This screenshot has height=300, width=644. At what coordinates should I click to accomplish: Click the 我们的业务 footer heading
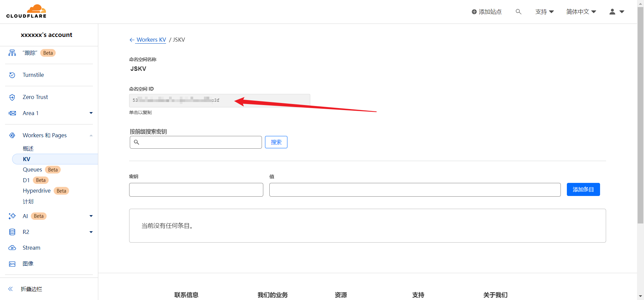(273, 295)
